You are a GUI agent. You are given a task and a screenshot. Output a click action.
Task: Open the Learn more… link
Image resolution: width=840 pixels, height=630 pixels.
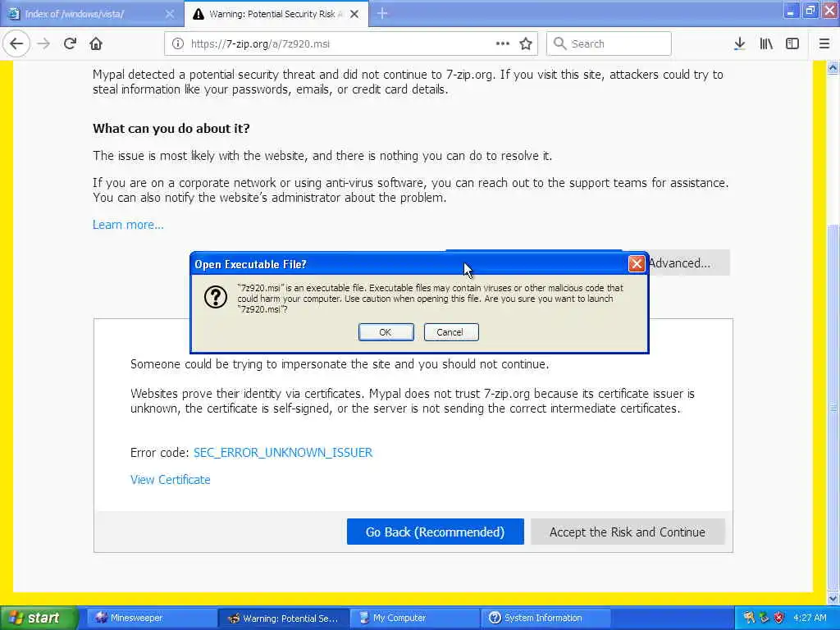coord(128,225)
